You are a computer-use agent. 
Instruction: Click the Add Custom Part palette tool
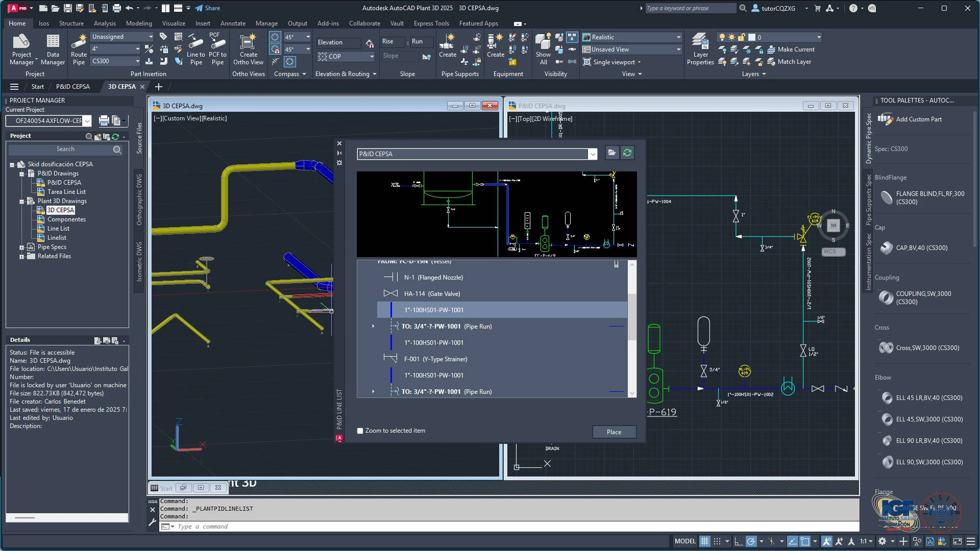click(x=910, y=119)
